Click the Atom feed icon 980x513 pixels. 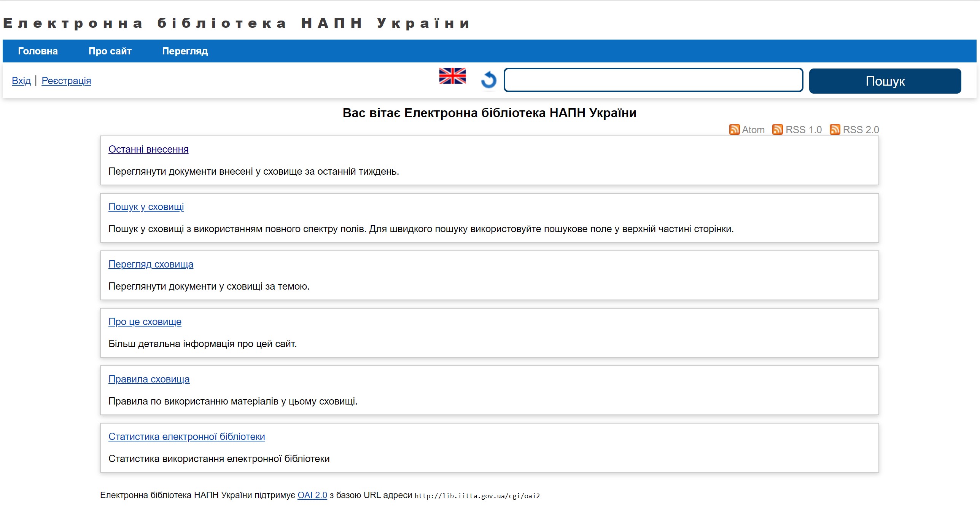click(x=734, y=130)
